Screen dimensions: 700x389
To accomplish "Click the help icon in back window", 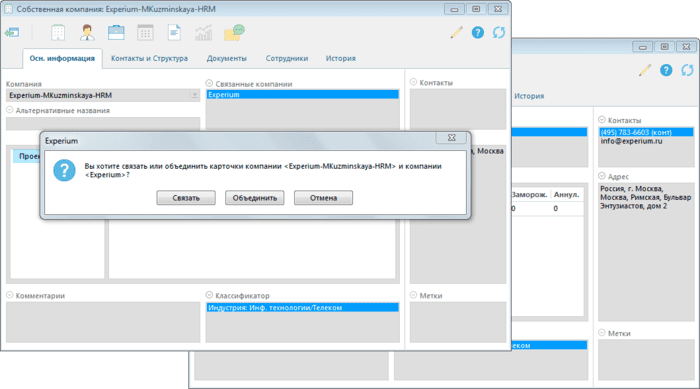I will coord(666,70).
